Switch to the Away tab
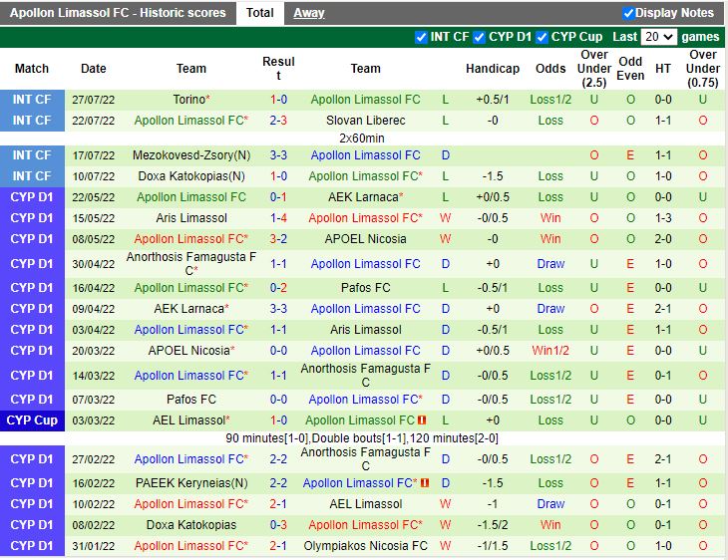The height and width of the screenshot is (560, 728). pos(309,13)
